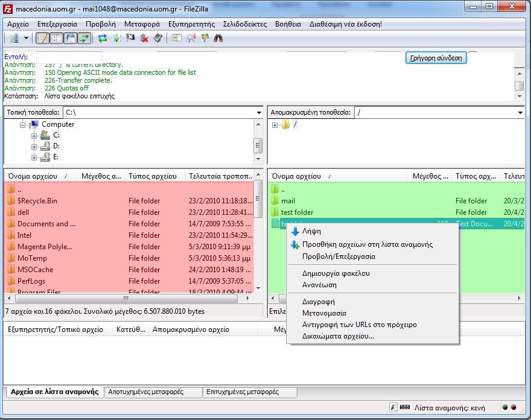Viewport: 531px width, 420px height.
Task: Toggle directory comparison magnifier icon
Action: pos(191,38)
